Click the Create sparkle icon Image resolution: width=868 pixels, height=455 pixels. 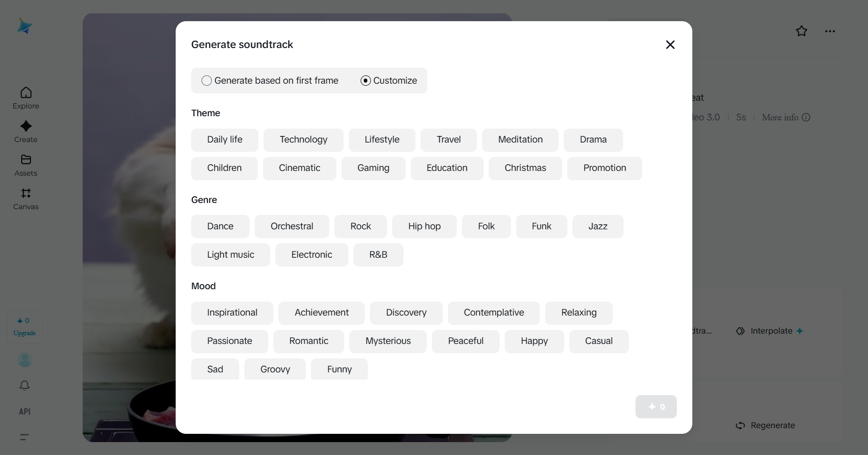coord(26,127)
